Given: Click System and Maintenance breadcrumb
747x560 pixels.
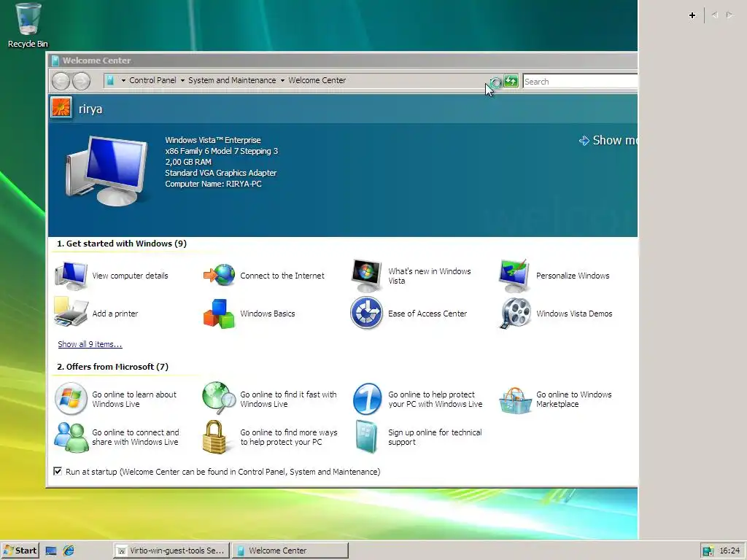Looking at the screenshot, I should (232, 80).
